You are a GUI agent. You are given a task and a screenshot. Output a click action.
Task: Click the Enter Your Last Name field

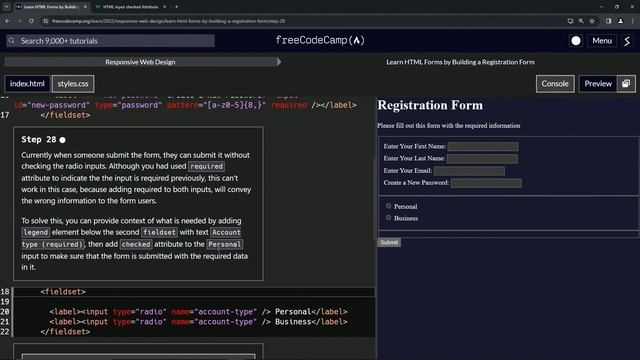tap(482, 158)
